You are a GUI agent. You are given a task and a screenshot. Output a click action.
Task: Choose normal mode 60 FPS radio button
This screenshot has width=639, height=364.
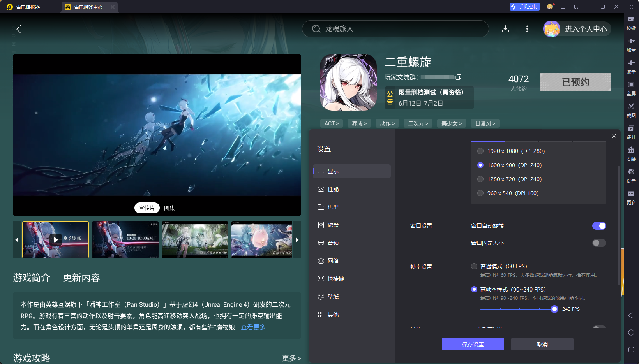pos(474,266)
